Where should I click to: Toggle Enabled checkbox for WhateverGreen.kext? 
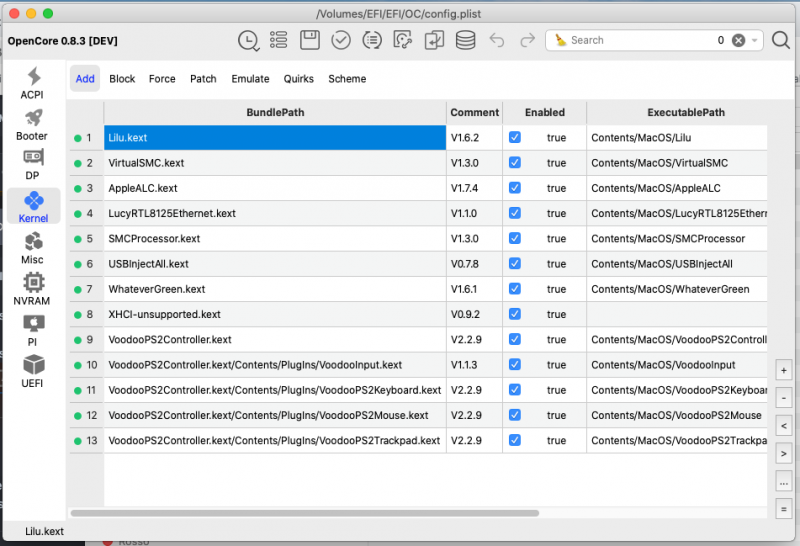point(515,289)
